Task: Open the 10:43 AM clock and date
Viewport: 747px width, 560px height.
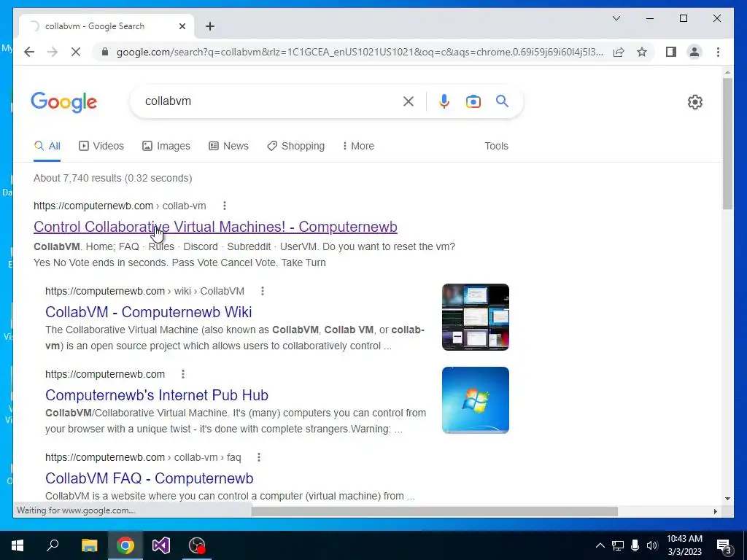Action: [684, 545]
